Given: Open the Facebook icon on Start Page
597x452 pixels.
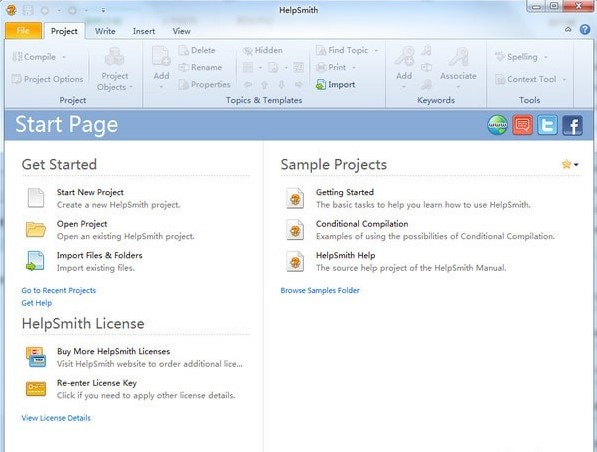Looking at the screenshot, I should click(x=573, y=125).
